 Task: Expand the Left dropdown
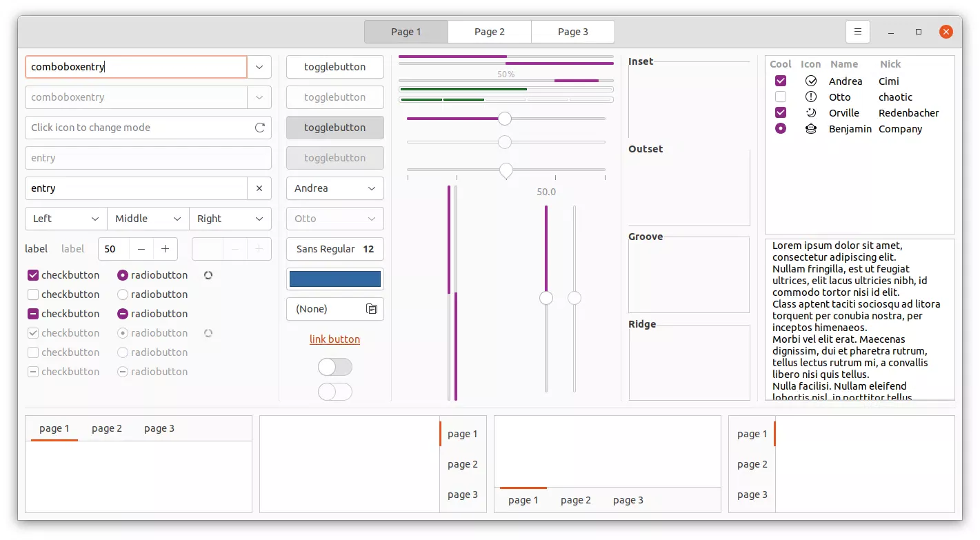click(x=66, y=219)
